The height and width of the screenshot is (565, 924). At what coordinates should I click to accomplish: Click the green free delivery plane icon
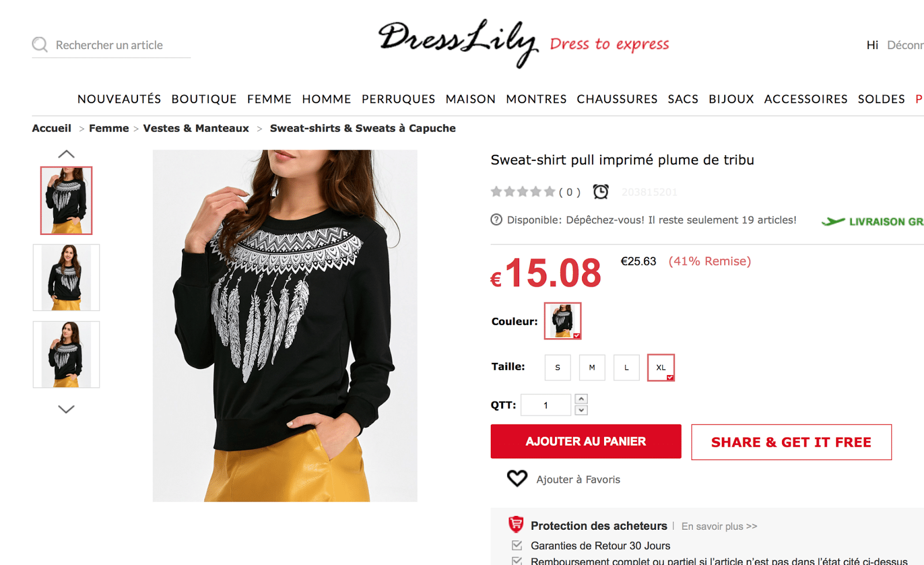pyautogui.click(x=833, y=221)
